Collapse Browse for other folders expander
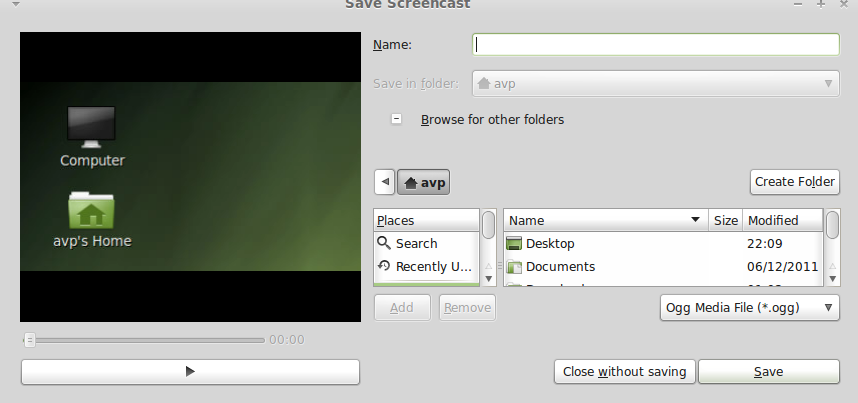This screenshot has width=858, height=403. [396, 119]
